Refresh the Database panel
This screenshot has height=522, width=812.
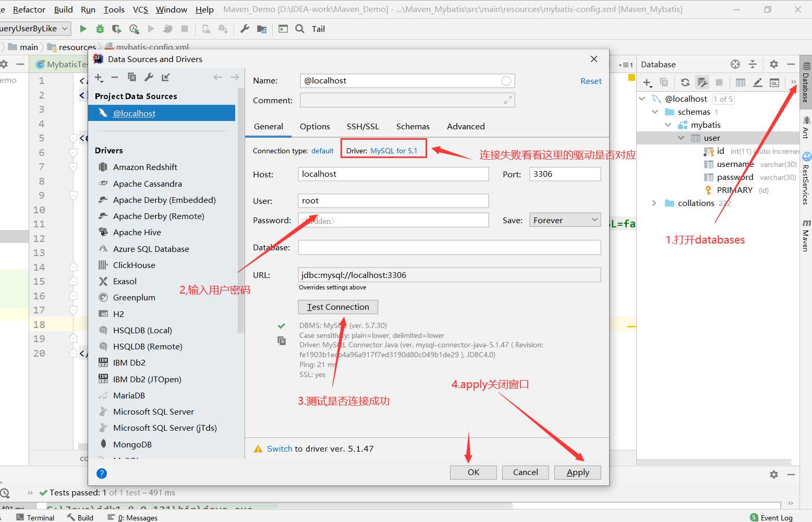point(685,82)
